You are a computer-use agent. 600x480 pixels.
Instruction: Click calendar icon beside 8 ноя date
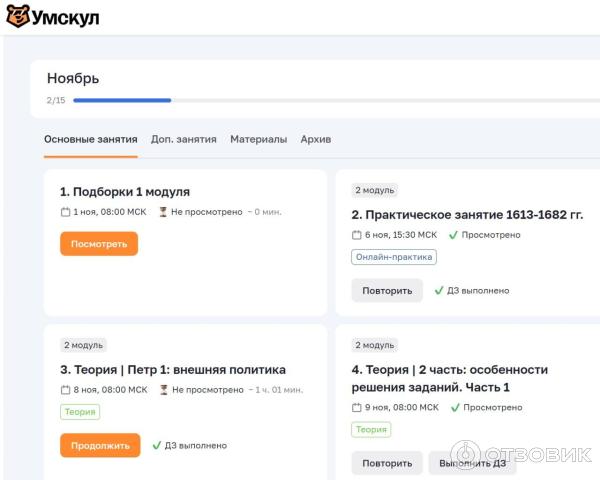(x=66, y=390)
